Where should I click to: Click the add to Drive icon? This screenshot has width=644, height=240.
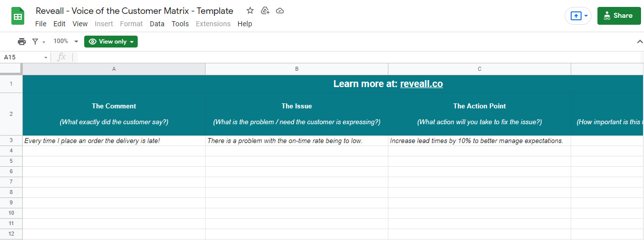(265, 10)
